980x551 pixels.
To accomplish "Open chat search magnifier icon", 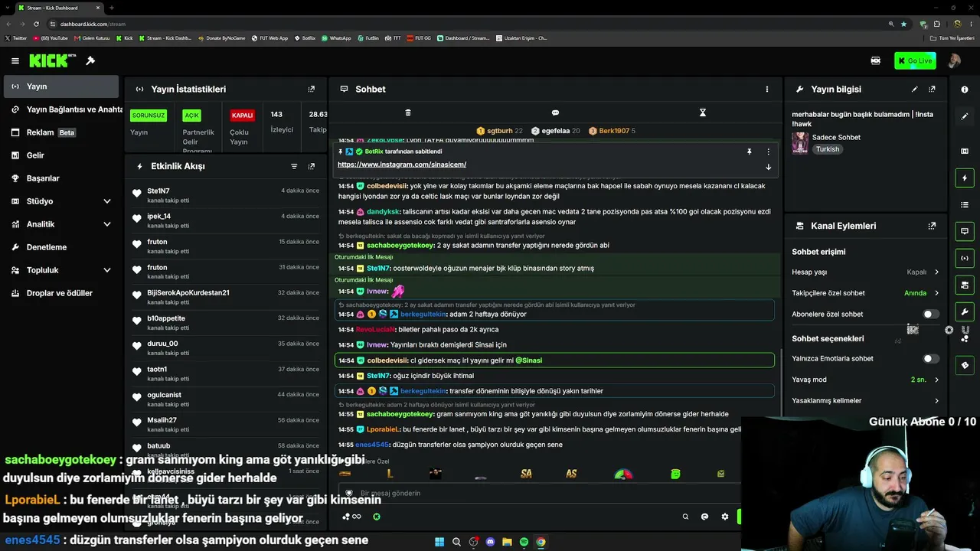I will click(x=685, y=517).
